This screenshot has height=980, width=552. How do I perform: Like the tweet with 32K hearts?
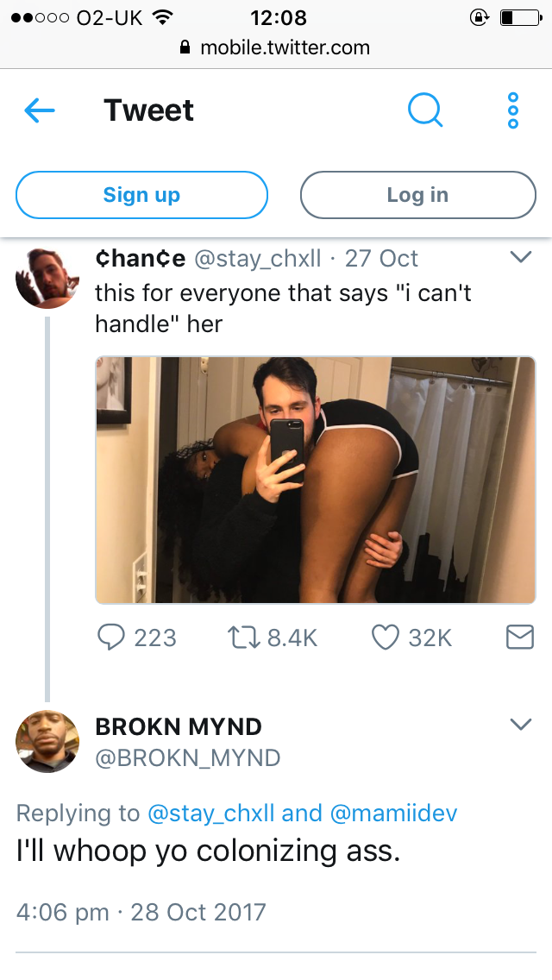[x=385, y=638]
